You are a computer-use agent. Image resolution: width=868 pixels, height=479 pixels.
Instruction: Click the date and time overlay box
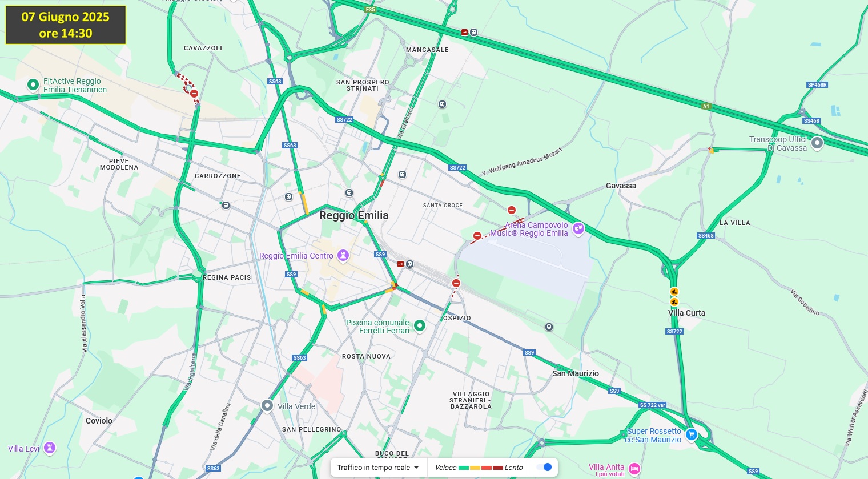tap(66, 25)
